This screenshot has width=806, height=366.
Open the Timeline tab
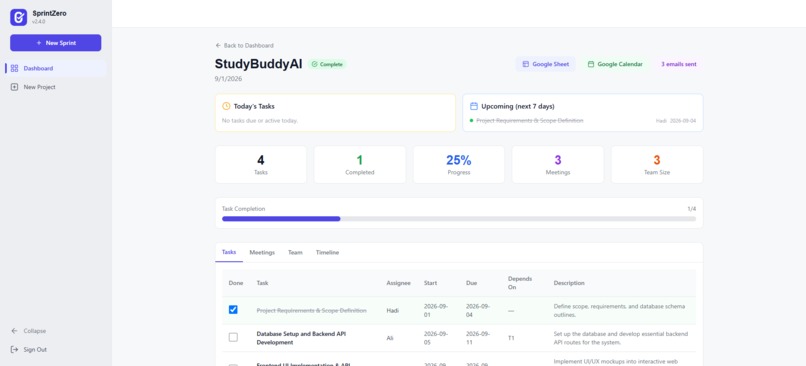pos(327,252)
